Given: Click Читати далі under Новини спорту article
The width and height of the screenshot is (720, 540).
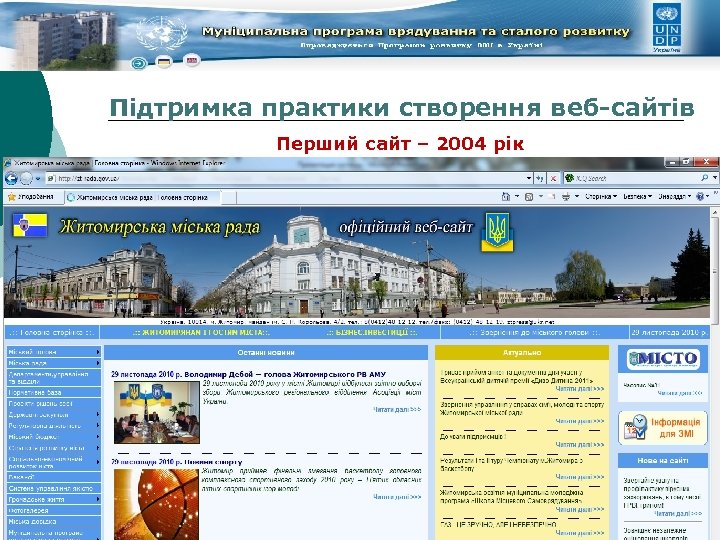Looking at the screenshot, I should point(397,496).
